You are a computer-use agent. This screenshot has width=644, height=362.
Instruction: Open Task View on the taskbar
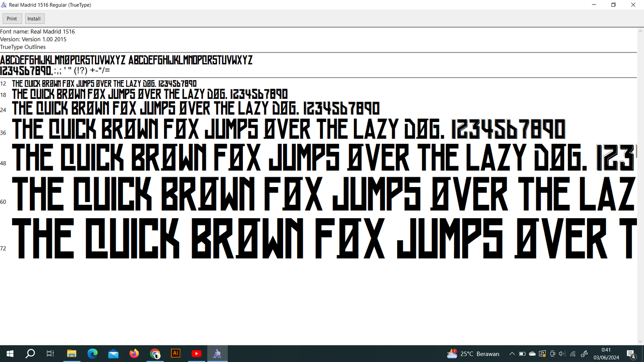pos(50,354)
